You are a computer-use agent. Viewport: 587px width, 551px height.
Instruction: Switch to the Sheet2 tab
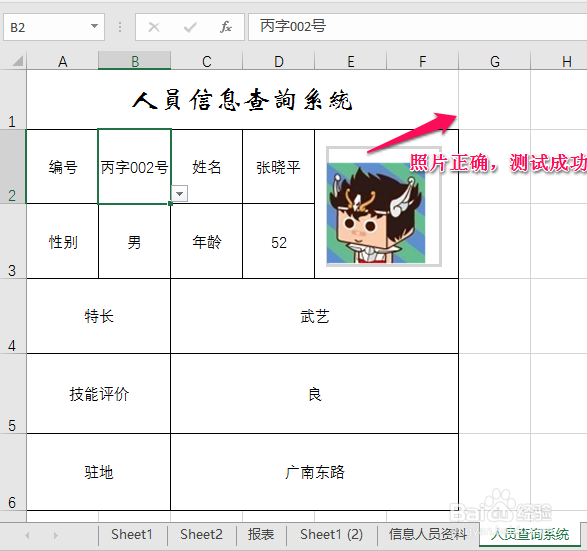[201, 534]
